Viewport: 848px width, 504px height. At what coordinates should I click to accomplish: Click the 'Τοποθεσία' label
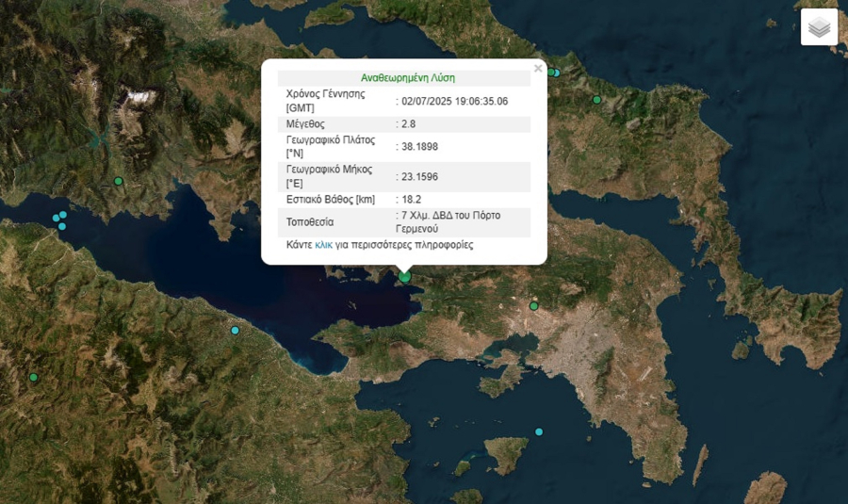[x=310, y=222]
